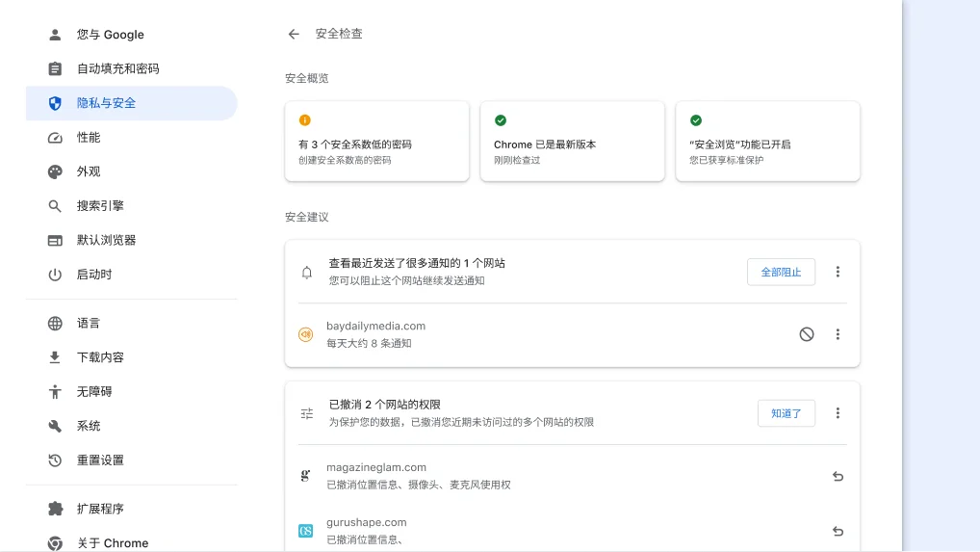Block notifications icon for baydailymedia.com
Image resolution: width=980 pixels, height=552 pixels.
click(x=807, y=334)
